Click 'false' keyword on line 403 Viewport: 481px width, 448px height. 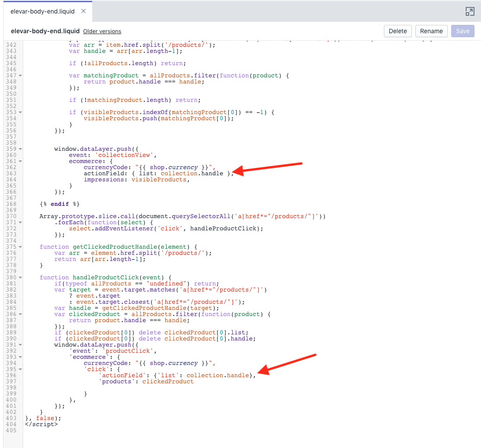click(x=45, y=418)
